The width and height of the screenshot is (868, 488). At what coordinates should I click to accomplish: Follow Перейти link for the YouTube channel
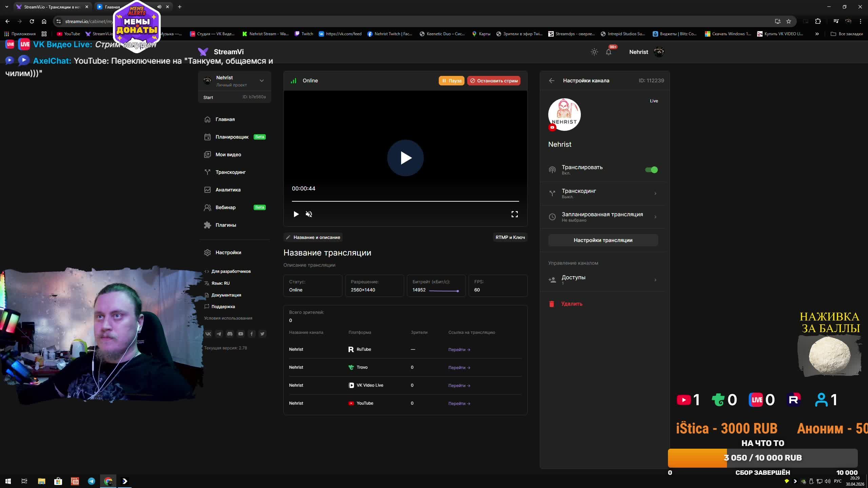[459, 403]
